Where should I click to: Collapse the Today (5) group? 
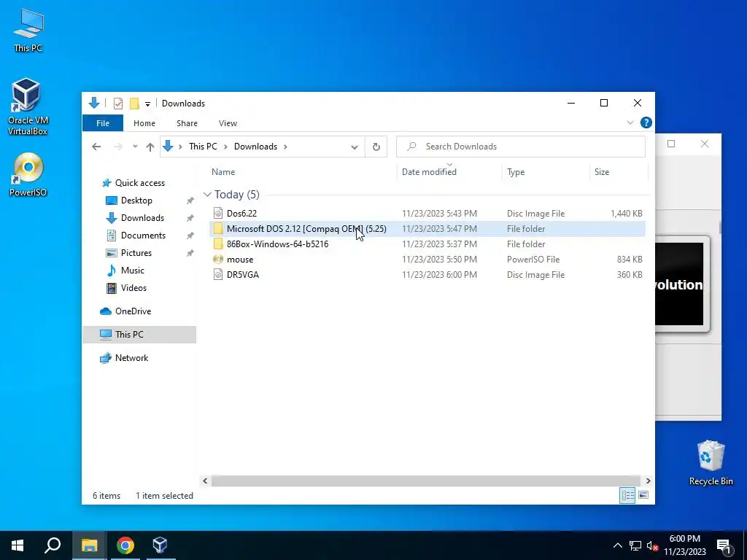click(x=207, y=195)
